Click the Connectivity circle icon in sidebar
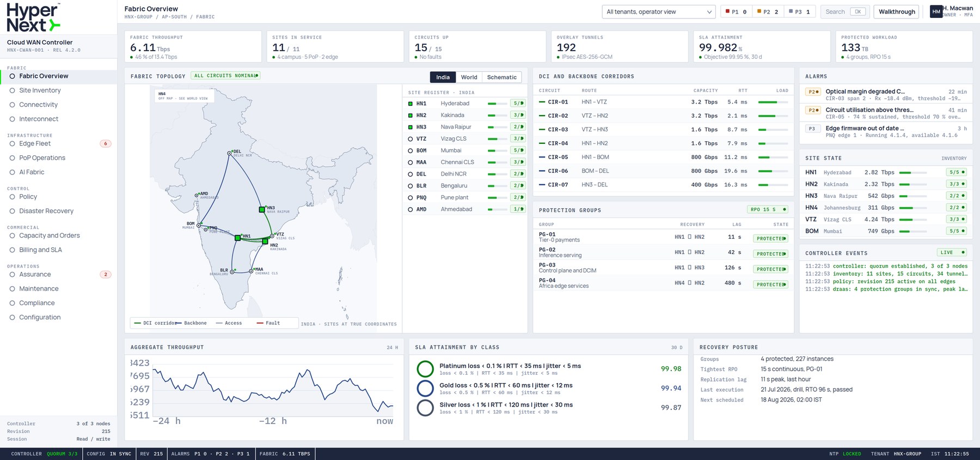The image size is (980, 460). point(12,105)
